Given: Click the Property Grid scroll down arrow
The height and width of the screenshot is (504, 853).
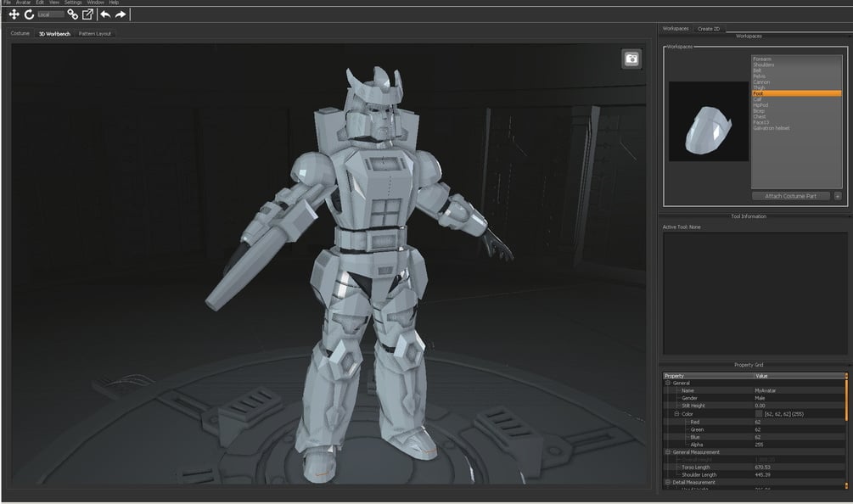Looking at the screenshot, I should 846,485.
